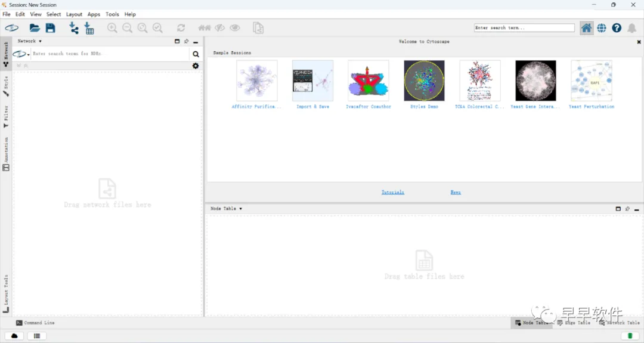New network from selection icon
644x343 pixels.
[258, 28]
